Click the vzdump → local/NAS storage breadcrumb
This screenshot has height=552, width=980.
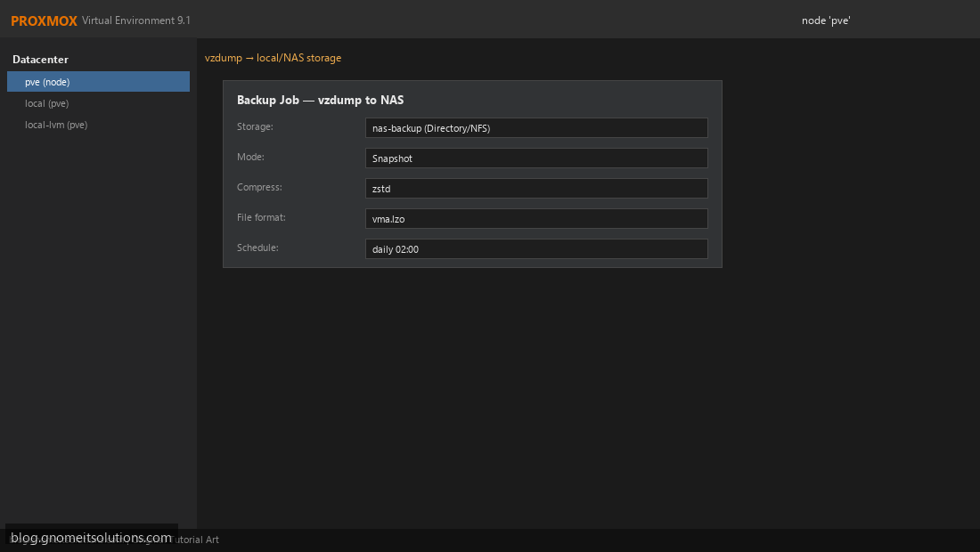click(x=274, y=58)
